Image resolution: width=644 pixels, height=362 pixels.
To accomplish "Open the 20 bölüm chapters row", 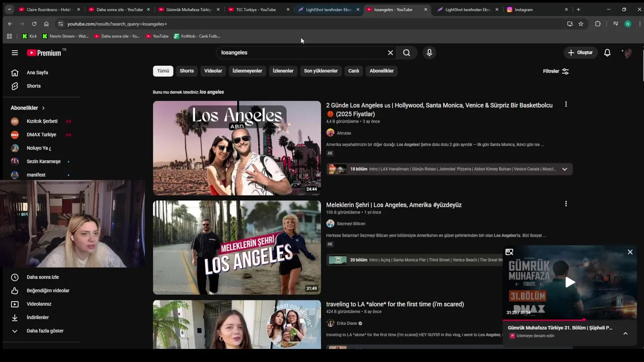I will tap(415, 260).
